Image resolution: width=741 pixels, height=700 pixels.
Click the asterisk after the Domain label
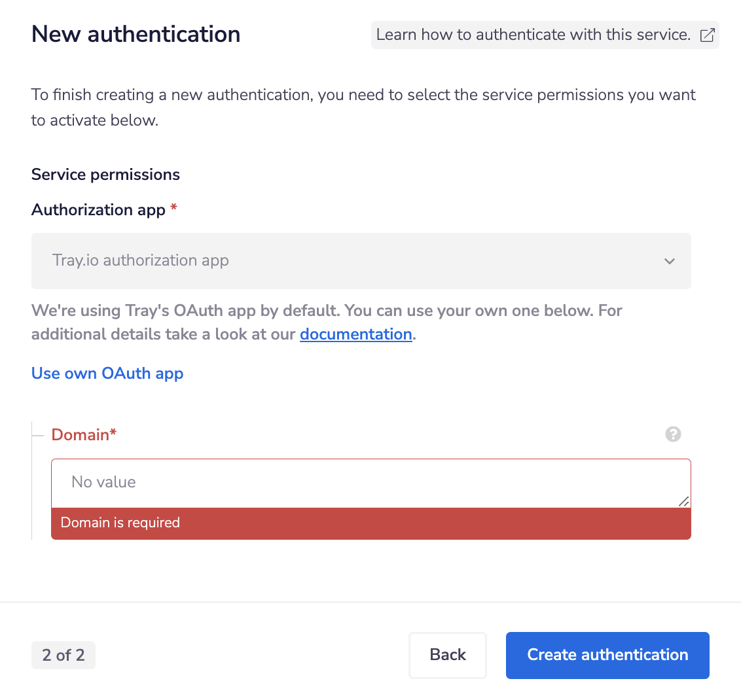[113, 434]
